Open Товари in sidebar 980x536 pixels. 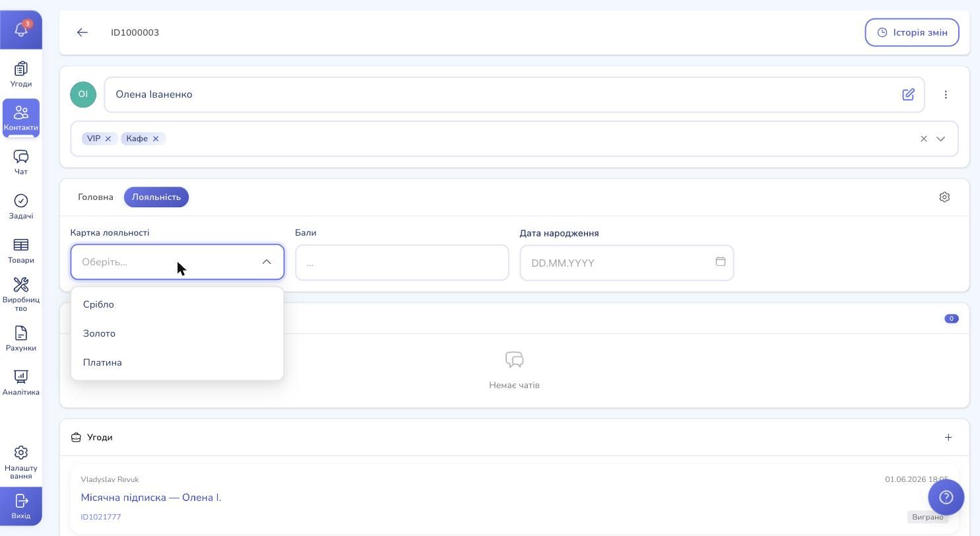[21, 251]
